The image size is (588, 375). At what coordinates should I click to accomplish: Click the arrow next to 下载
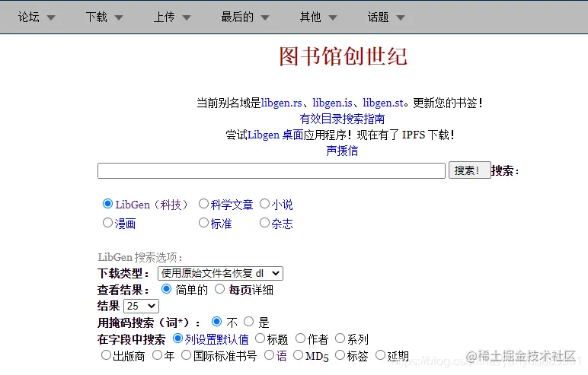[119, 17]
